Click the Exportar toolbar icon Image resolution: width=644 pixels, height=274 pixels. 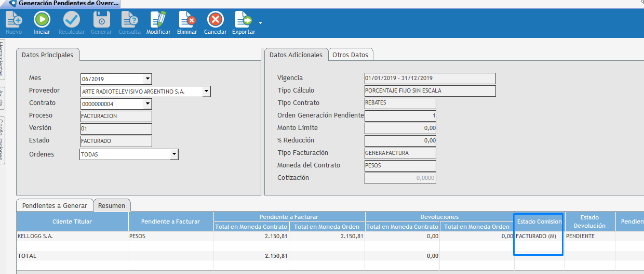[x=243, y=20]
